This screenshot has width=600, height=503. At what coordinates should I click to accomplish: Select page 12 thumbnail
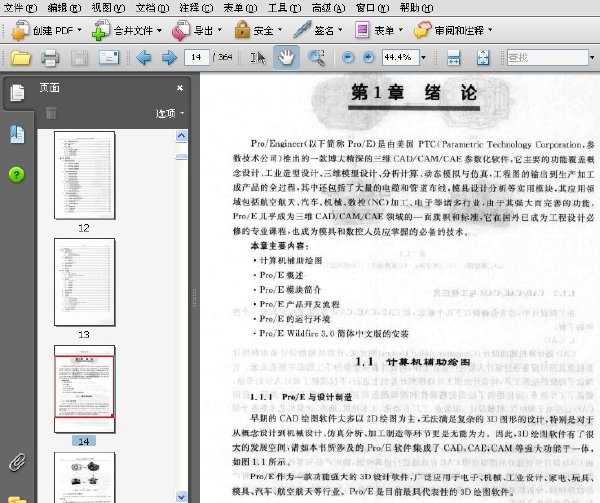[x=85, y=175]
